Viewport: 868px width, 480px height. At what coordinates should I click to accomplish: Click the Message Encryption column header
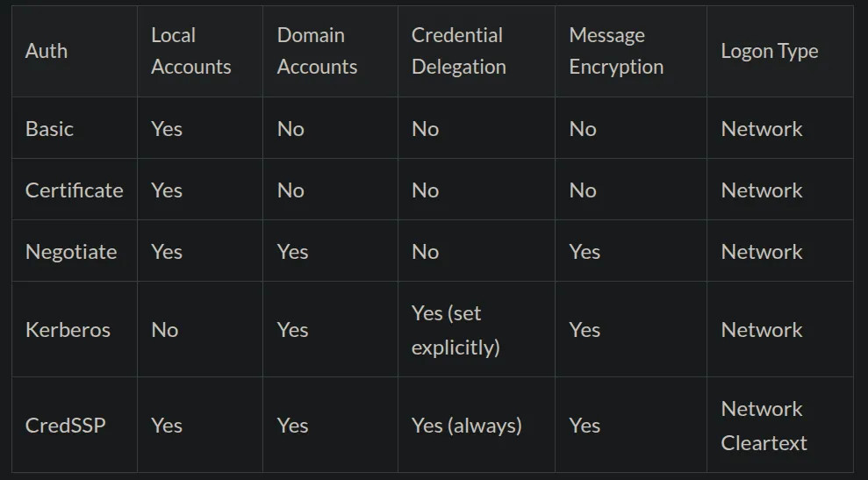pos(631,52)
